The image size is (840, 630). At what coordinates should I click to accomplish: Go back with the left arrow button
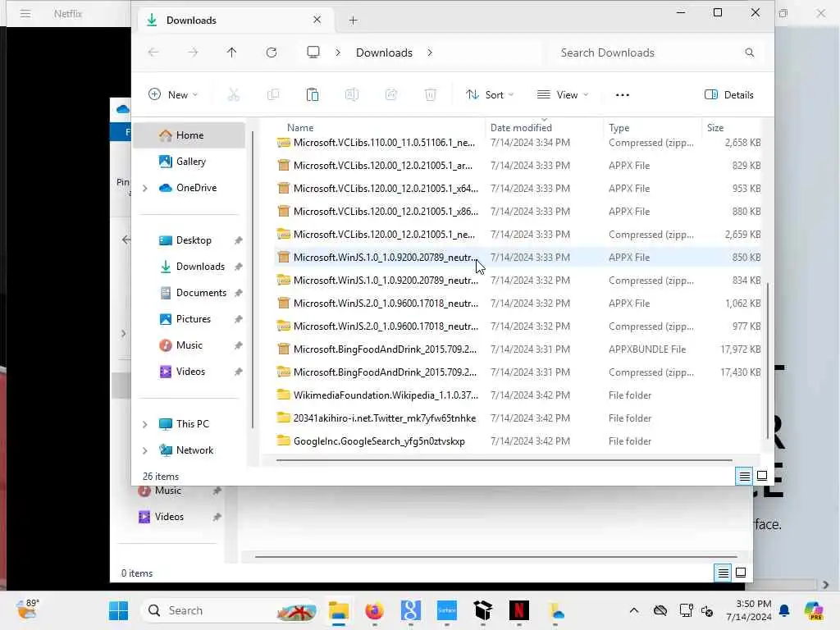(x=153, y=52)
